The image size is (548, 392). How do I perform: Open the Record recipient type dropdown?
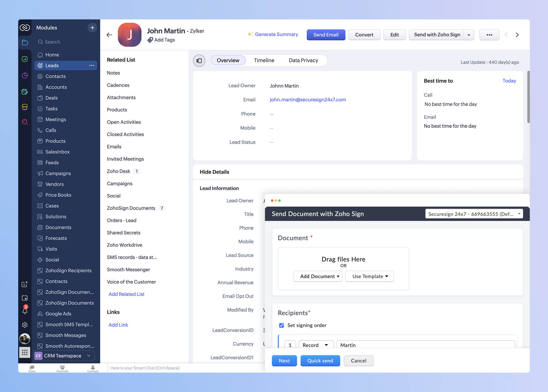click(316, 345)
